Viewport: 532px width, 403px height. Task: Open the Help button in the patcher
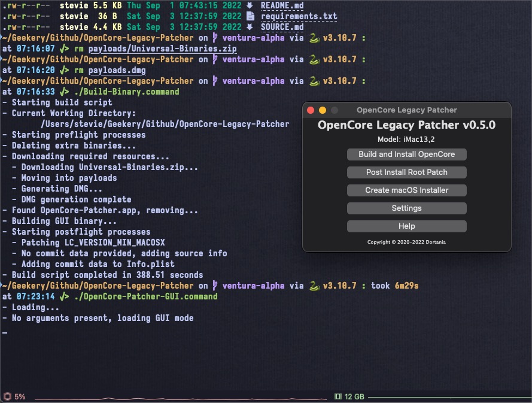tap(406, 226)
